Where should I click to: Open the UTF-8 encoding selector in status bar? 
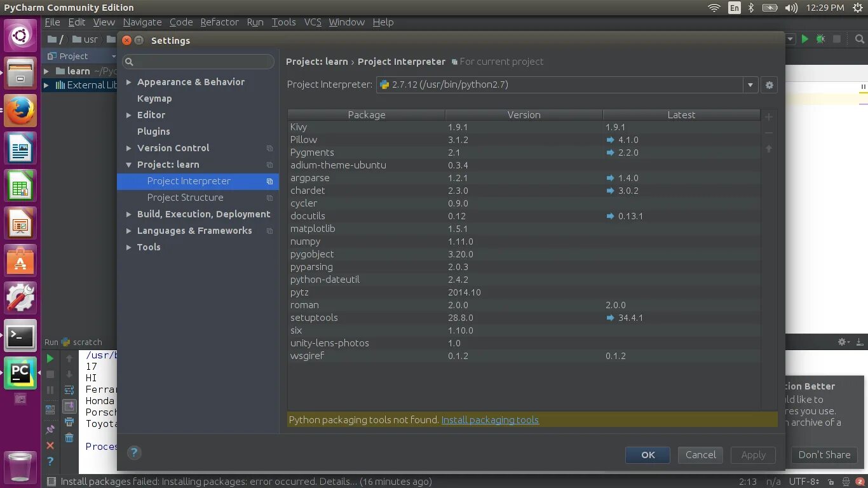point(806,482)
